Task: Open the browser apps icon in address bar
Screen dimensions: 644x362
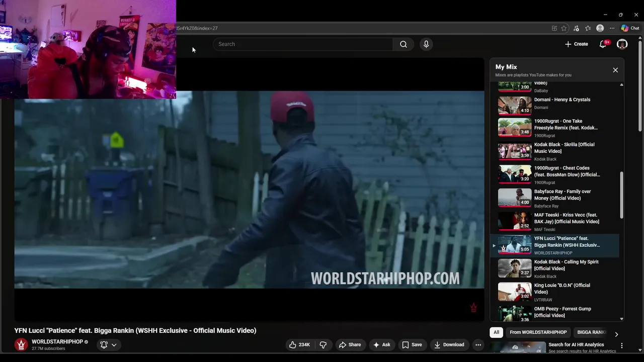Action: [x=554, y=28]
